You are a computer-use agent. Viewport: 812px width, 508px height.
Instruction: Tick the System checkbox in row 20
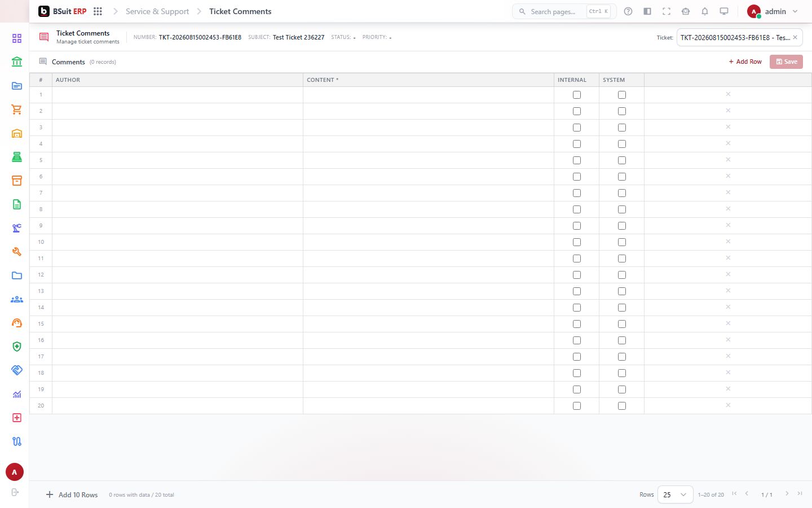tap(621, 406)
